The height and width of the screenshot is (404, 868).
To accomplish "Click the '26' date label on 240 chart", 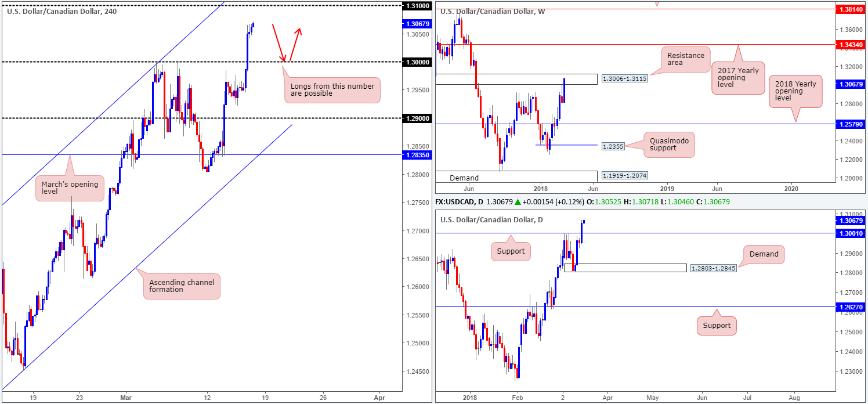I will [x=323, y=398].
